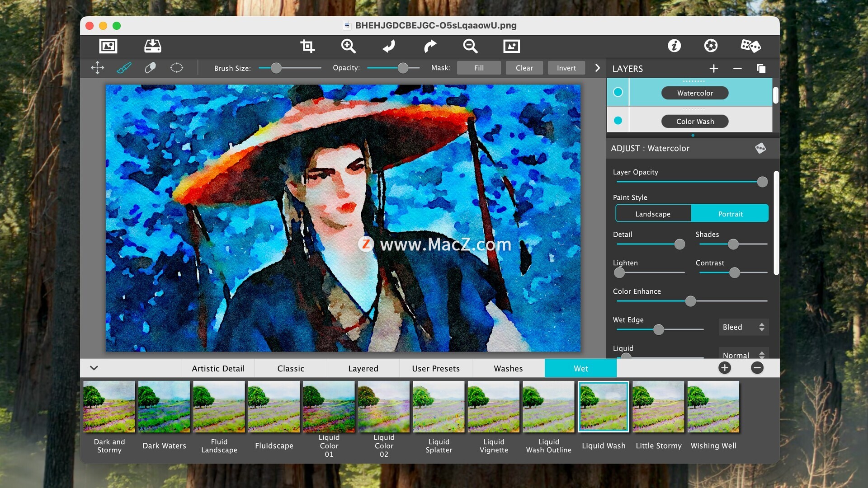The width and height of the screenshot is (868, 488).
Task: Select the move/pan tool
Action: click(97, 68)
